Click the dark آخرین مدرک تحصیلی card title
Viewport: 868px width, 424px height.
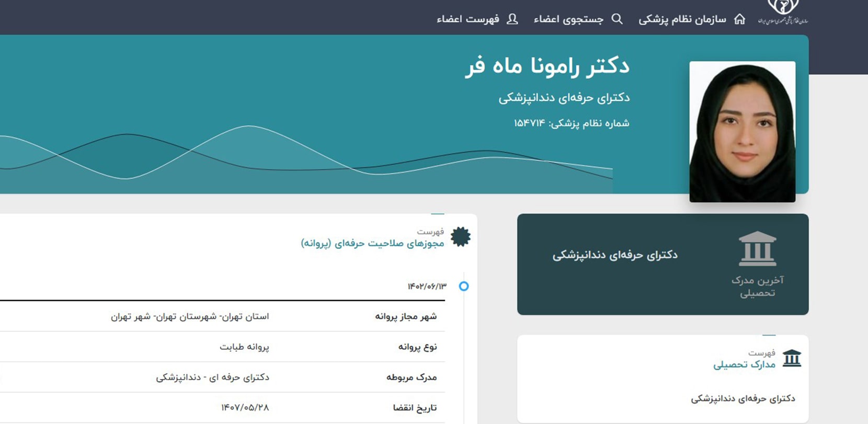(615, 255)
